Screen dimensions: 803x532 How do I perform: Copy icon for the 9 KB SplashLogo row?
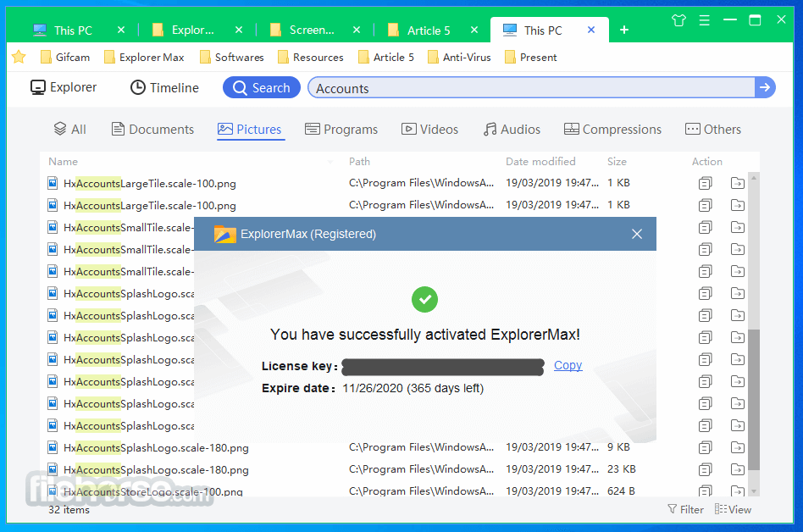(x=706, y=447)
